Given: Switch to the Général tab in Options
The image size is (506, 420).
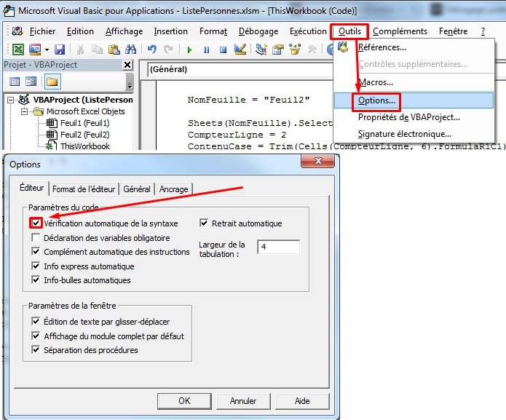Looking at the screenshot, I should [x=136, y=189].
